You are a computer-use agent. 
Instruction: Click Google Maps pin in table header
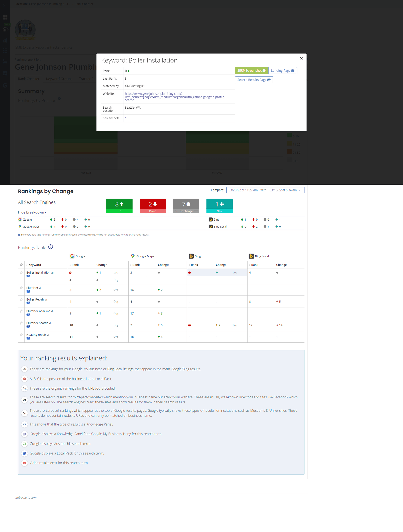click(x=133, y=256)
